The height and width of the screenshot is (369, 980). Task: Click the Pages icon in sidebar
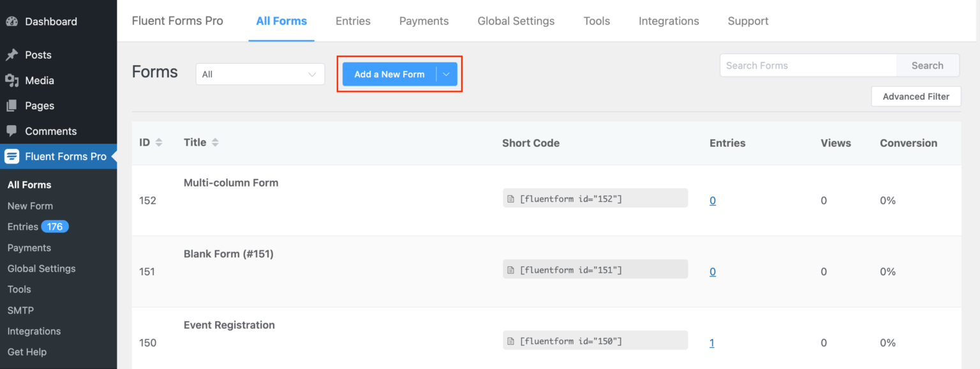click(11, 106)
